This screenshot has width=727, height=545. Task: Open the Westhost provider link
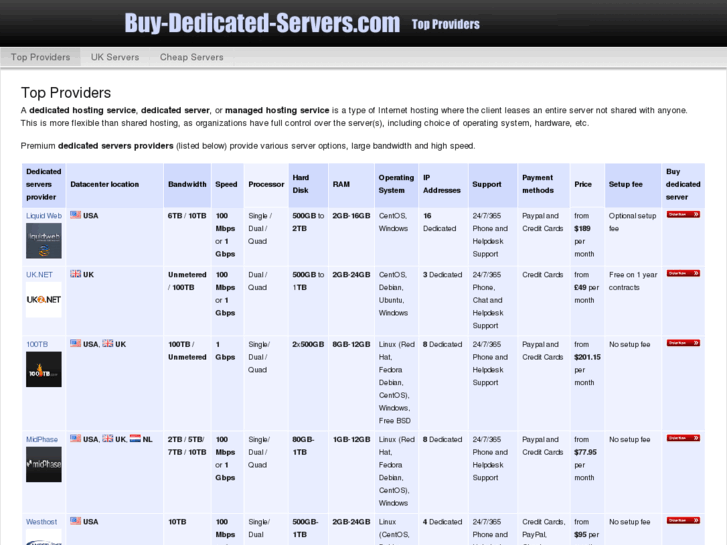click(41, 522)
